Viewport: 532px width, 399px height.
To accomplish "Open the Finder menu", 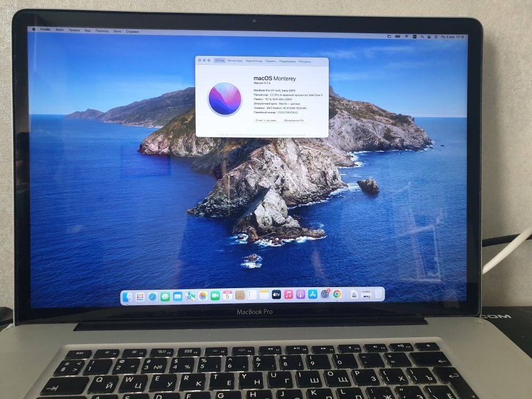I will [45, 30].
